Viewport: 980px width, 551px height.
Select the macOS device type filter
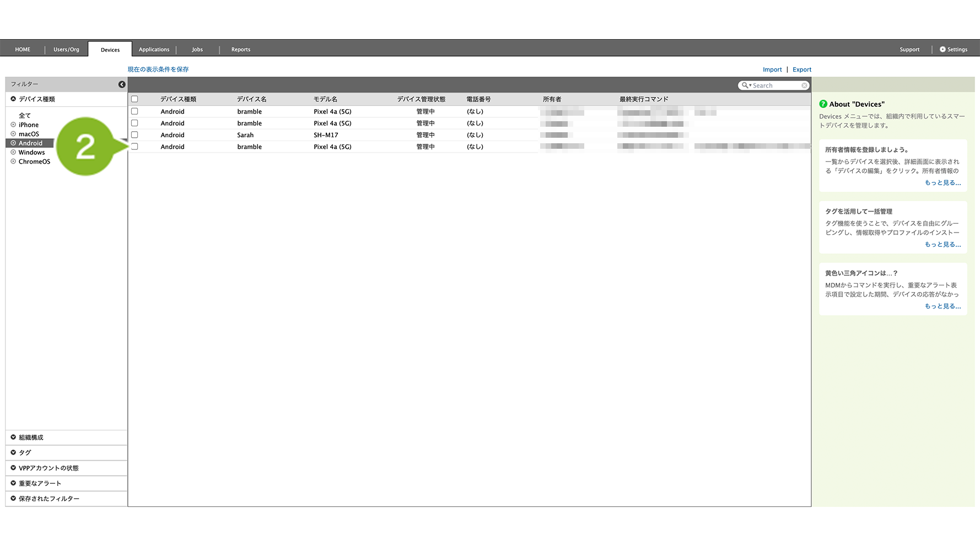click(29, 134)
